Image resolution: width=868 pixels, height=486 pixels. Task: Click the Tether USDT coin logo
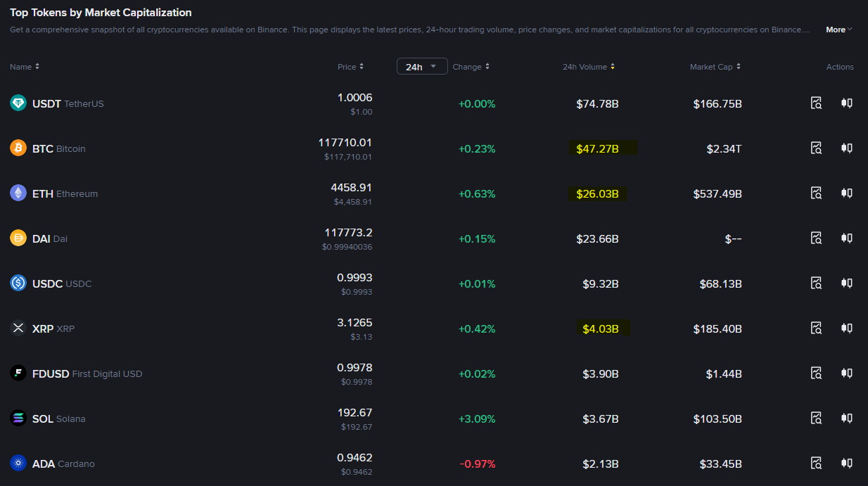pyautogui.click(x=18, y=103)
